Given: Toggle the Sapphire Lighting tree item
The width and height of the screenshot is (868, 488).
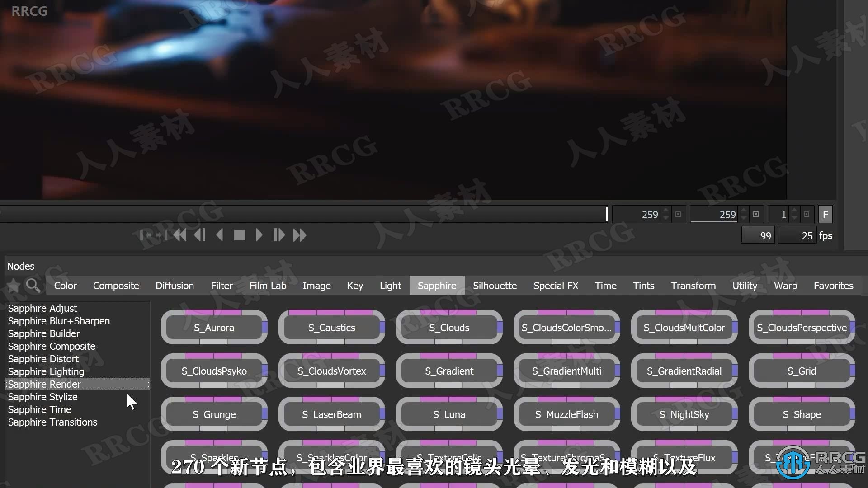Looking at the screenshot, I should [x=46, y=371].
